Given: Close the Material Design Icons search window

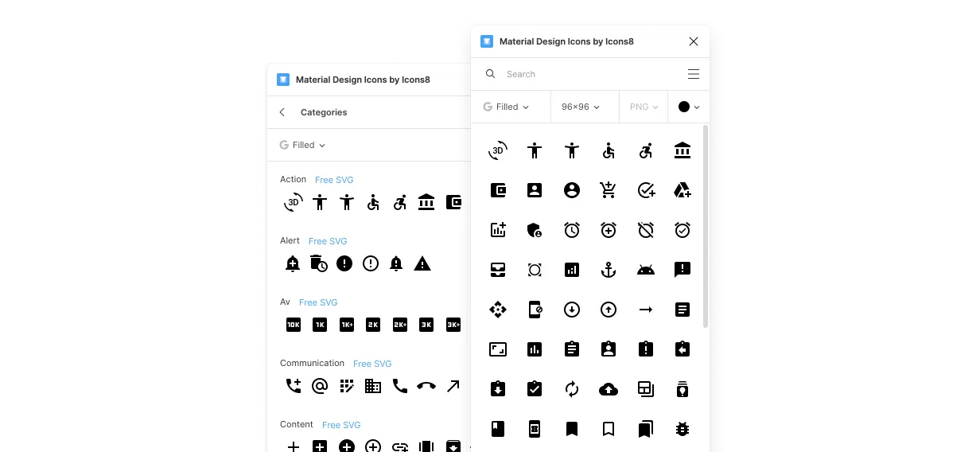Looking at the screenshot, I should pos(694,41).
